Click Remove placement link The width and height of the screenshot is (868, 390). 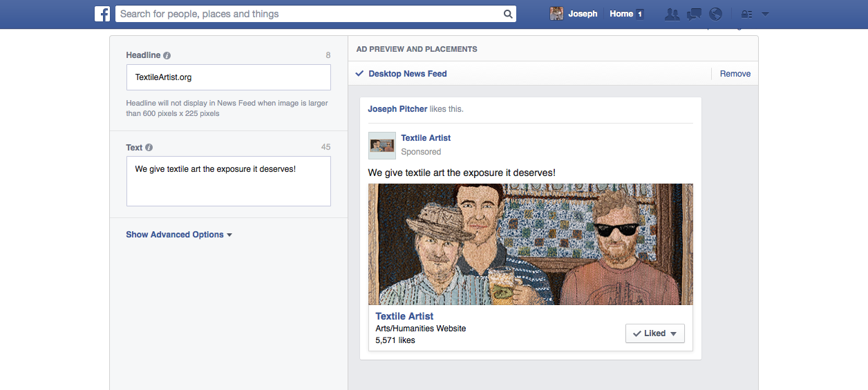coord(735,74)
